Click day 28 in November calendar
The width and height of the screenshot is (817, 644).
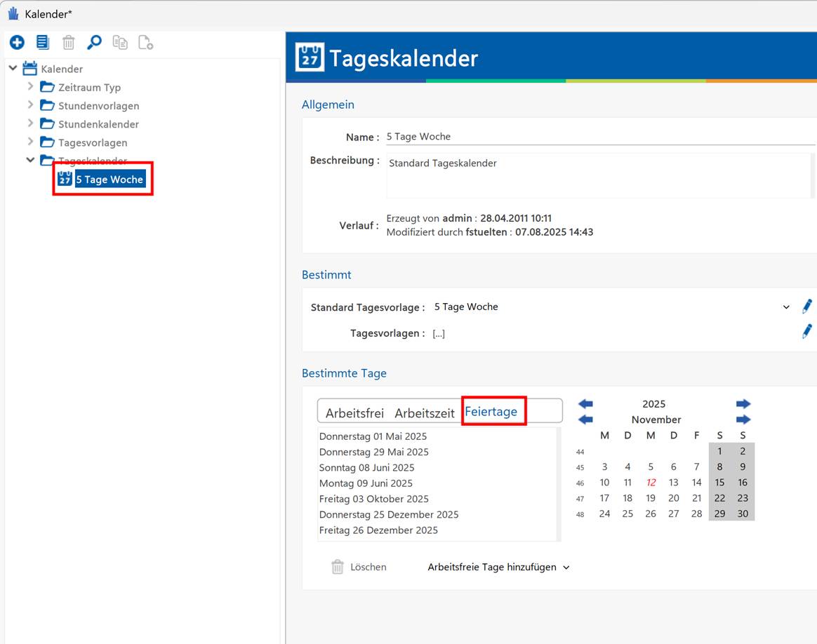[x=697, y=514]
